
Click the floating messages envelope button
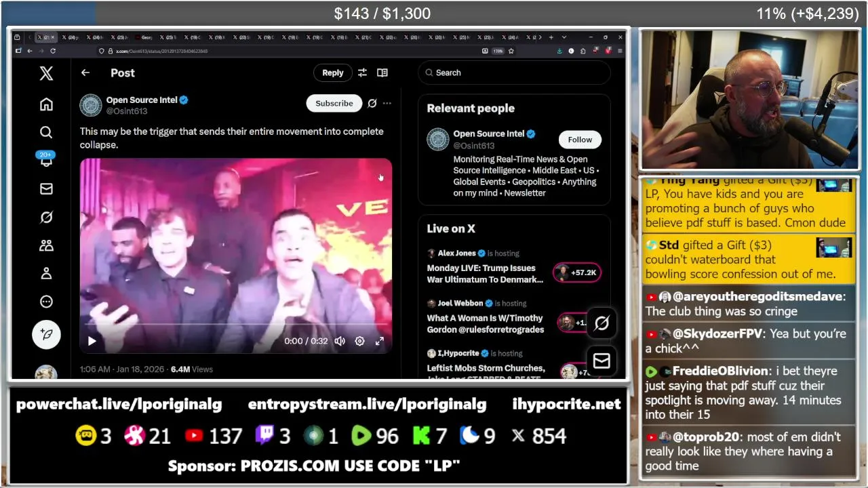coord(601,361)
